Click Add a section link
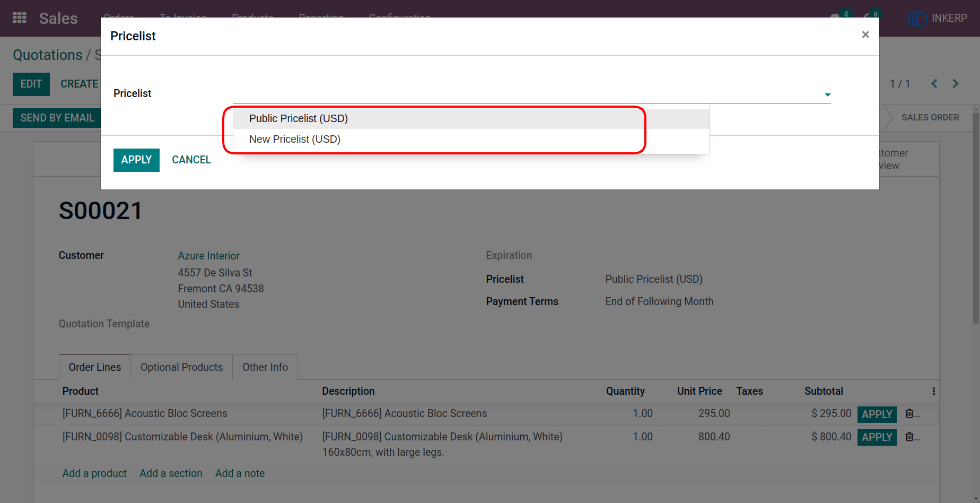980x503 pixels. (171, 473)
